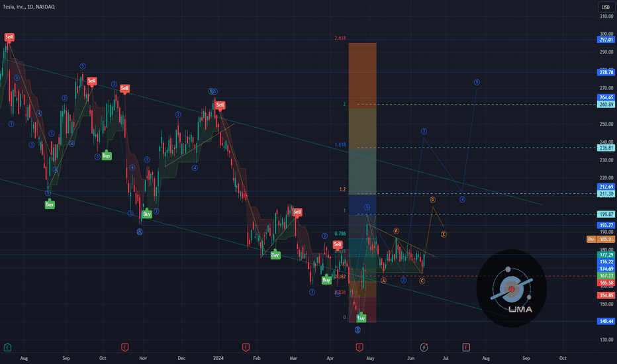
Task: Click the 174.69 price label
Action: [x=606, y=269]
